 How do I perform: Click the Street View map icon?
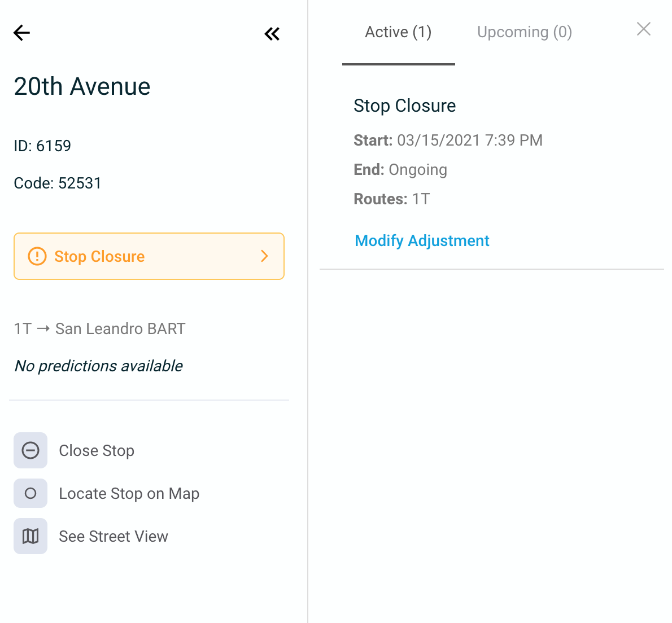coord(30,536)
